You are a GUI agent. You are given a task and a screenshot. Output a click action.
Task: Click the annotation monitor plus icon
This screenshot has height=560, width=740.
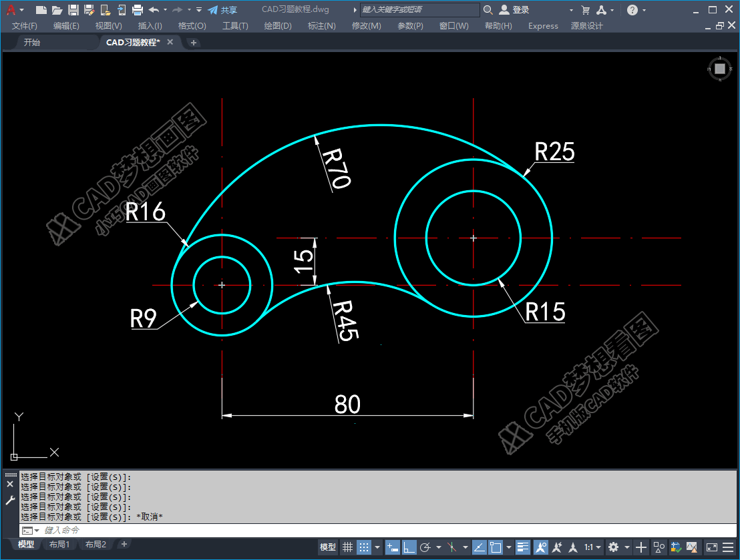[x=641, y=547]
